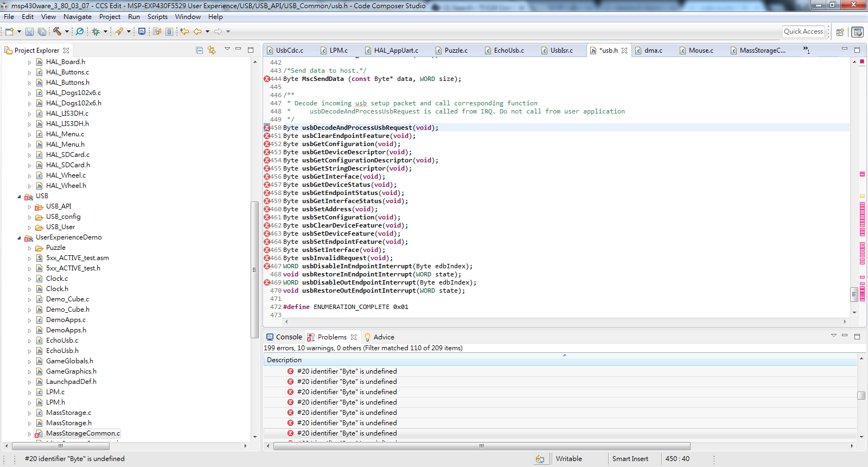Click the Last Edit Location arrow icon
Image resolution: width=868 pixels, height=467 pixels.
[x=184, y=31]
